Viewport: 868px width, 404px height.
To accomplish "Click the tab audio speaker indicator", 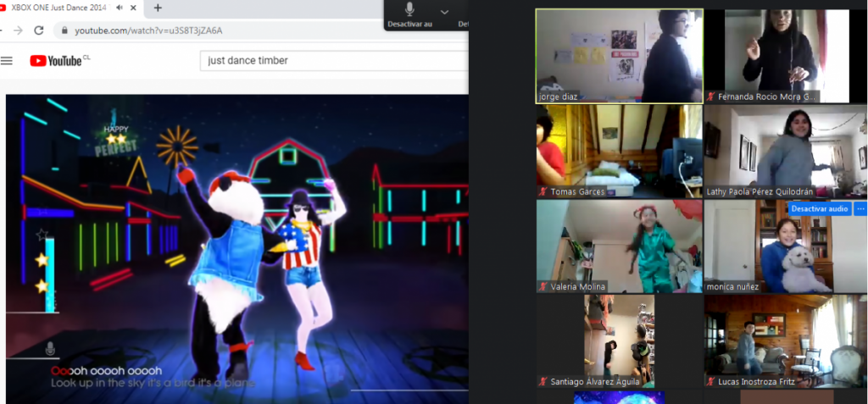I will (x=120, y=8).
